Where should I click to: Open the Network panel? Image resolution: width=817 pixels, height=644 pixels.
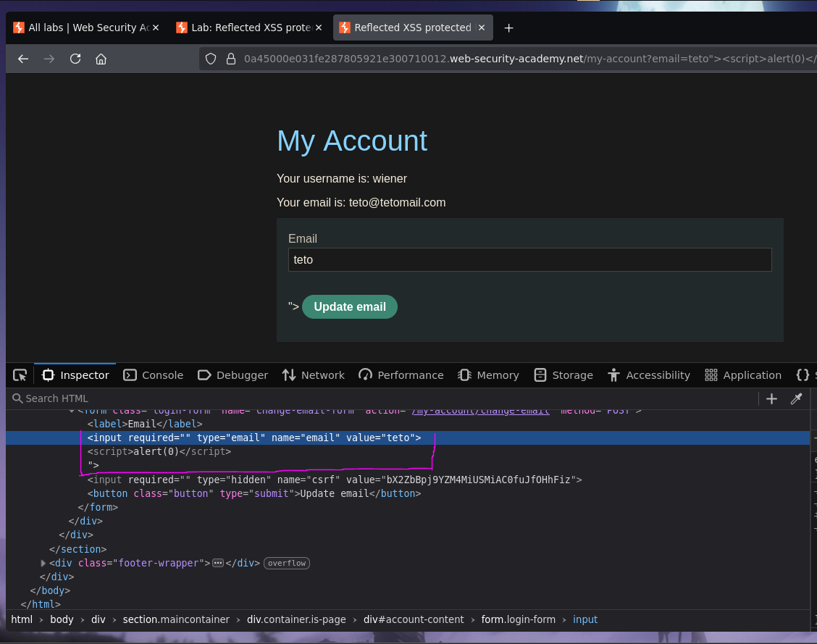(313, 375)
